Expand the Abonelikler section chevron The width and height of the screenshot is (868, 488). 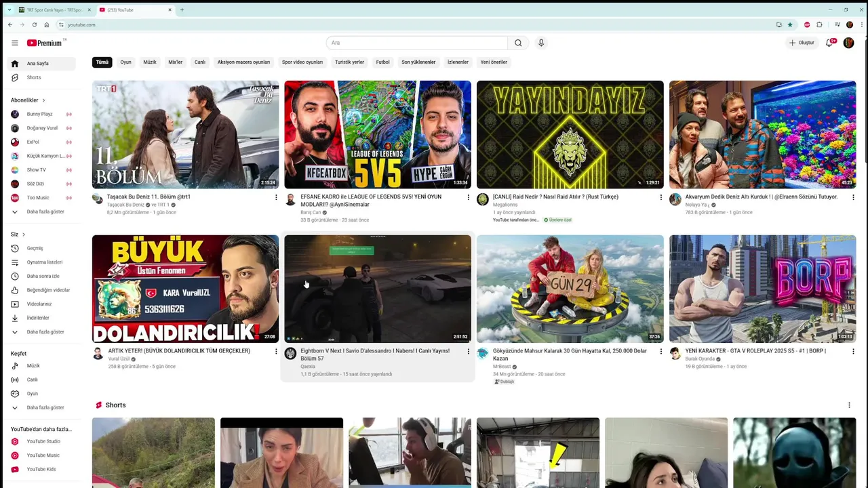pyautogui.click(x=43, y=100)
